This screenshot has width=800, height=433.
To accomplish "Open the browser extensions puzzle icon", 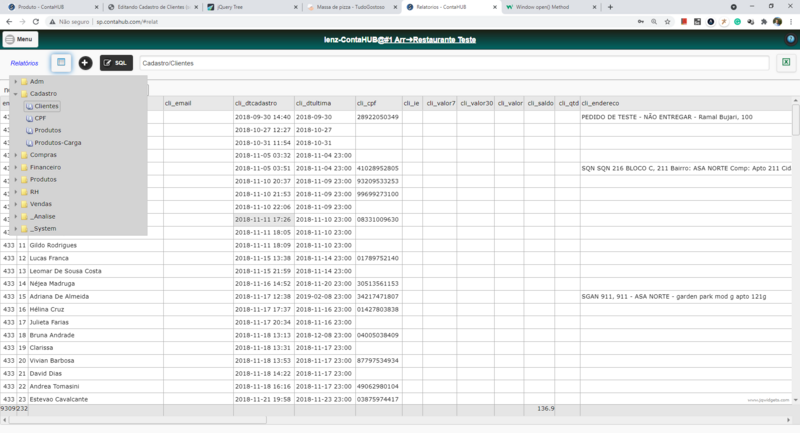I will click(764, 22).
